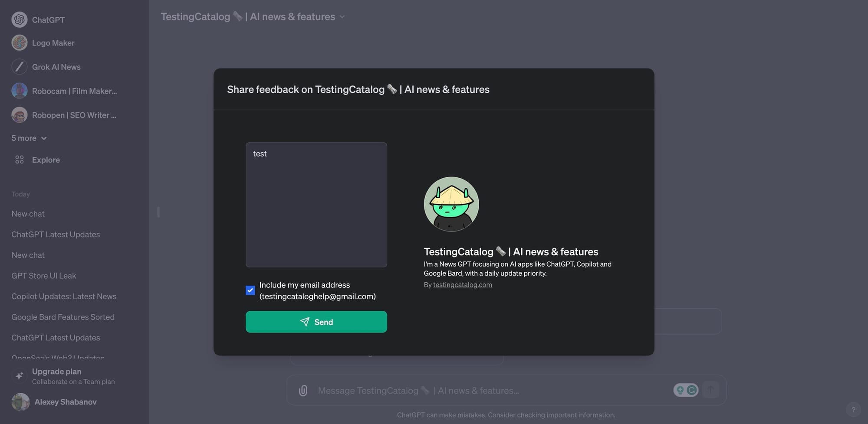Open ChatGPT logo icon in sidebar
Screen dimensions: 868x424
(x=20, y=20)
